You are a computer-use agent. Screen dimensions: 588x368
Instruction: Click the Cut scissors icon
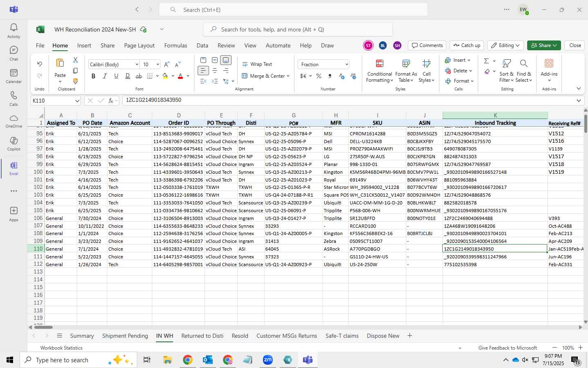click(76, 60)
